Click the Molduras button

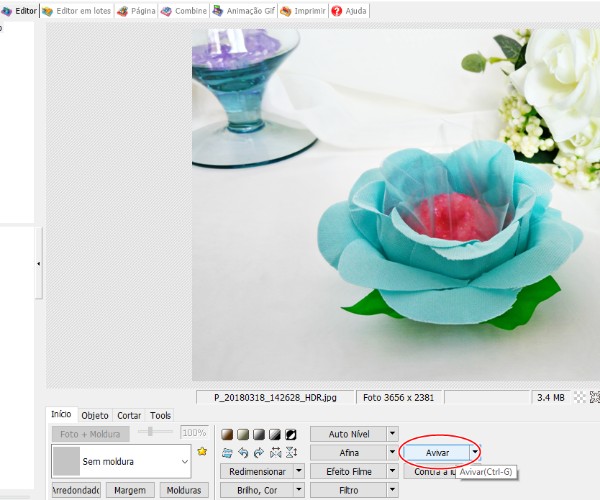pos(184,490)
